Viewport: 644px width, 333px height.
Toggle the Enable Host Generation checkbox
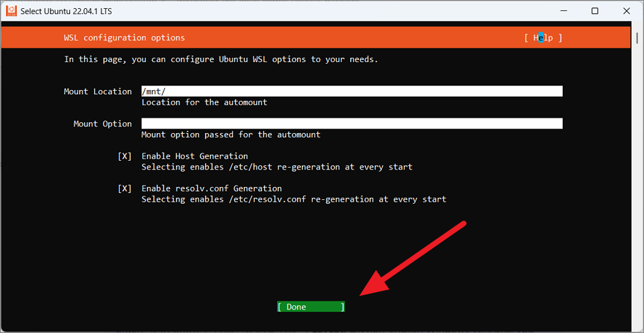124,156
